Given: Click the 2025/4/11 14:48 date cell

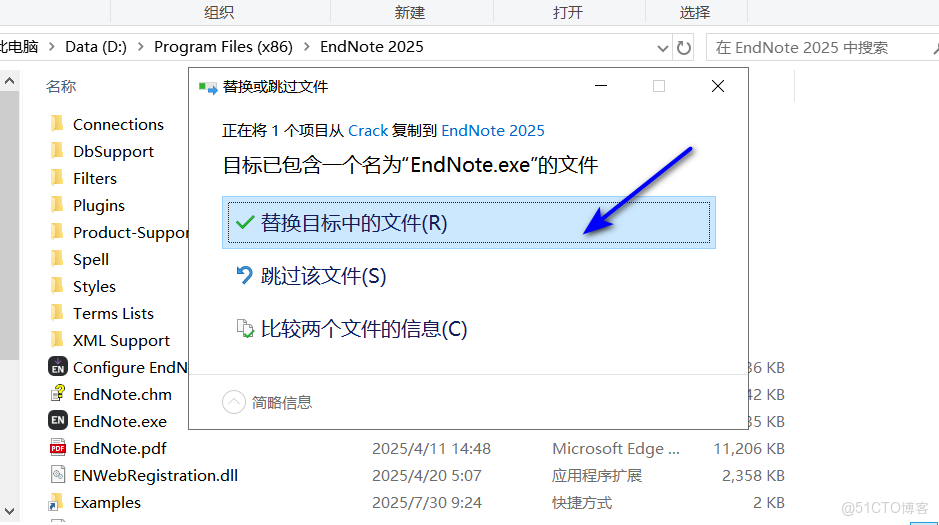Looking at the screenshot, I should 431,448.
